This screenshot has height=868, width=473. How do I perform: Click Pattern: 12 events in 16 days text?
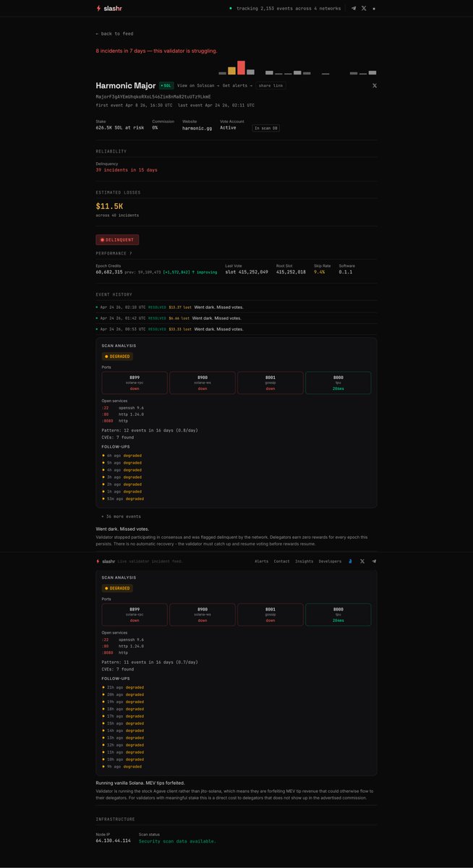[x=150, y=430]
